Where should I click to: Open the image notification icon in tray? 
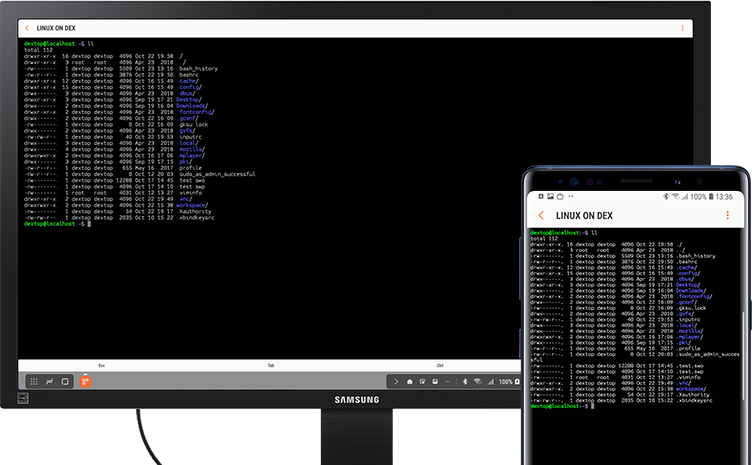(x=435, y=382)
